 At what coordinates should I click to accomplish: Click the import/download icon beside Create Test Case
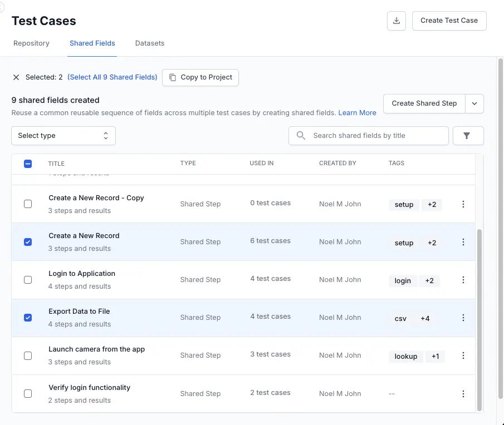396,21
